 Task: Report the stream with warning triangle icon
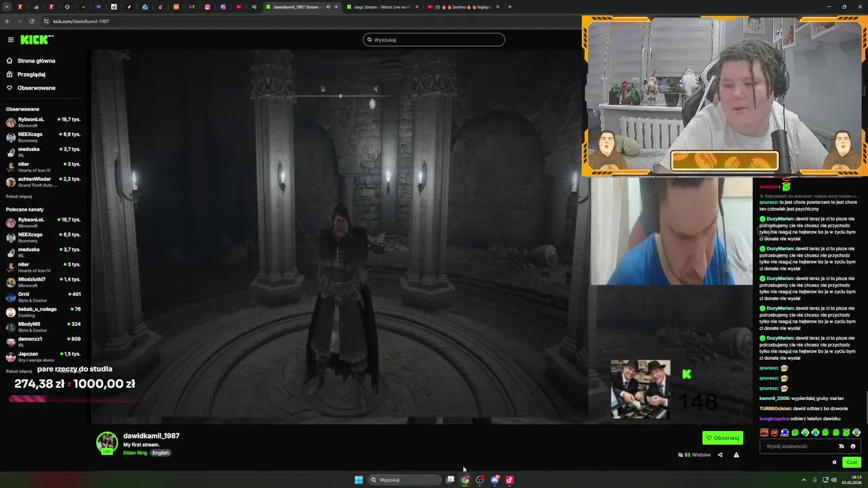click(736, 455)
